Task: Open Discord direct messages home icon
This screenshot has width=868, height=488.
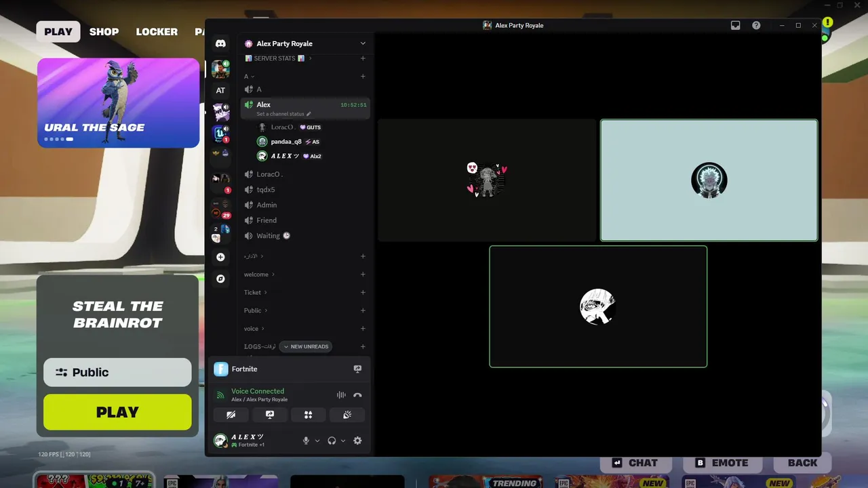Action: click(x=220, y=43)
